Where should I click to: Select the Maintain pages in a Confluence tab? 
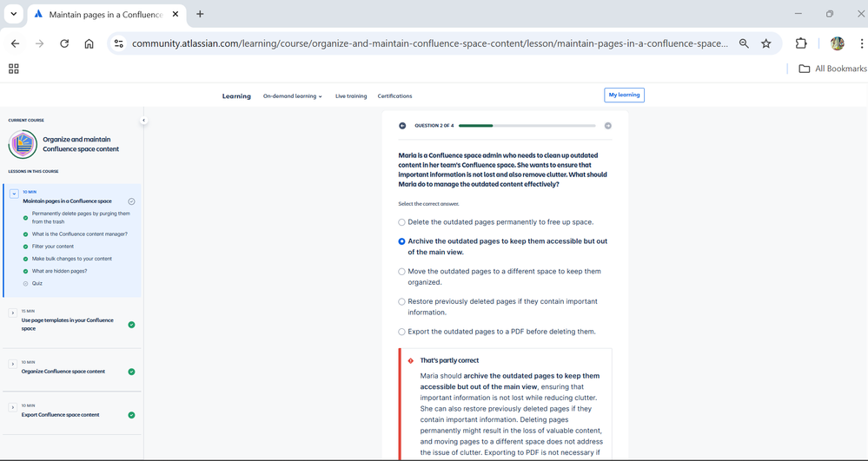(x=106, y=15)
